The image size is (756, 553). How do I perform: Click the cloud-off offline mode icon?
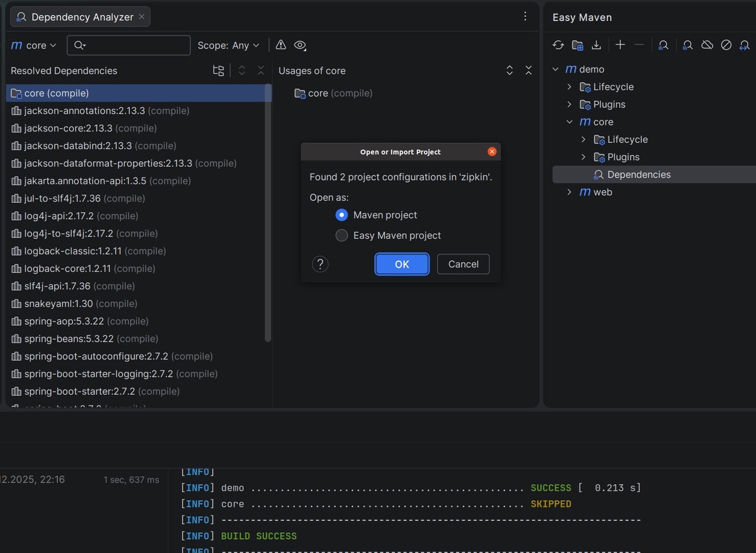click(x=707, y=45)
